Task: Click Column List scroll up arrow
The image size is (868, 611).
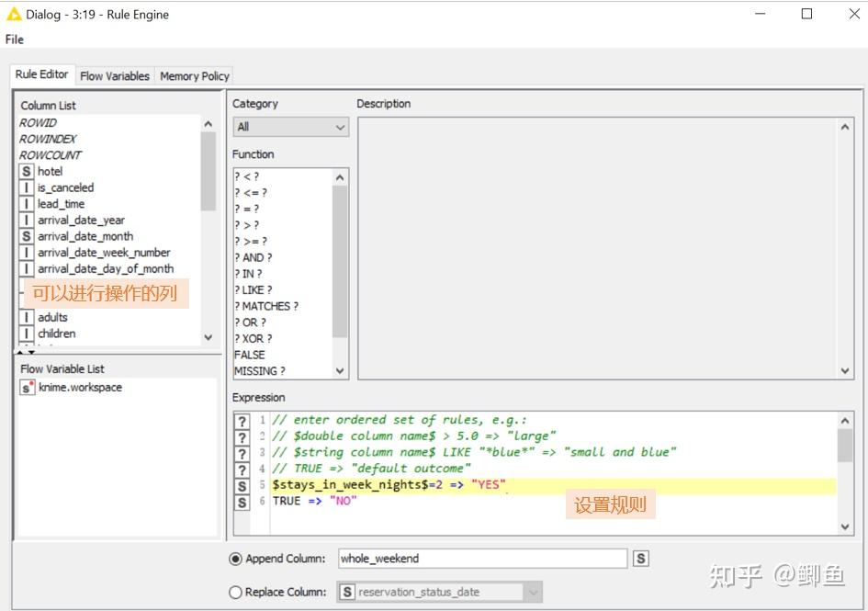Action: coord(209,124)
